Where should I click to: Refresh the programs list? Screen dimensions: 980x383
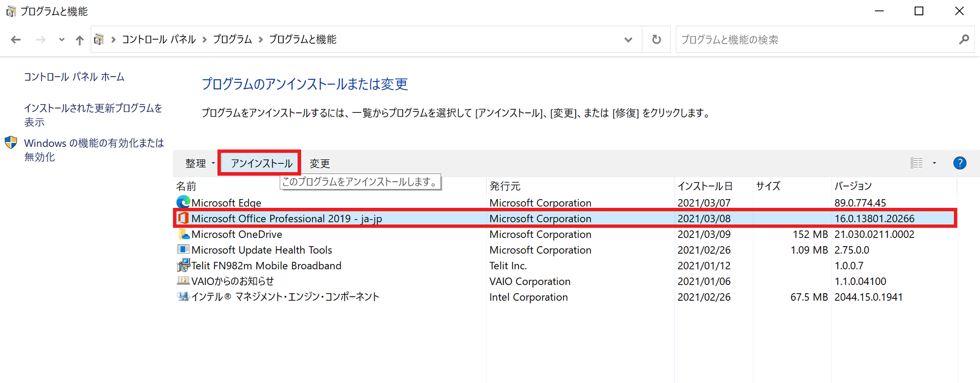(656, 39)
